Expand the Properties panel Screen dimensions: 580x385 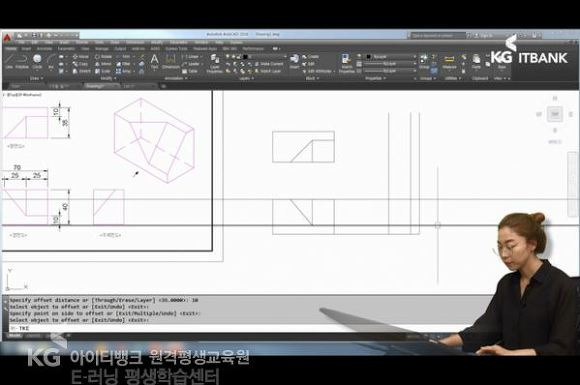tap(375, 78)
